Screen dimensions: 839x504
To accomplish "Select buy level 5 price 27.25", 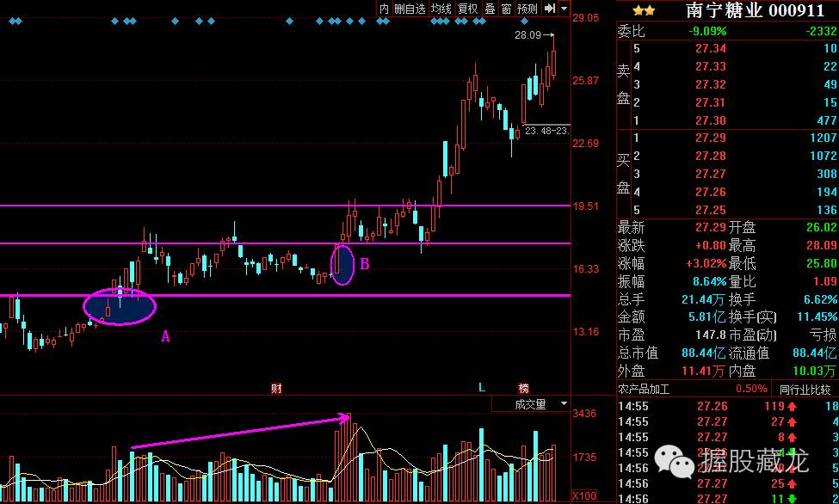I will click(x=711, y=210).
